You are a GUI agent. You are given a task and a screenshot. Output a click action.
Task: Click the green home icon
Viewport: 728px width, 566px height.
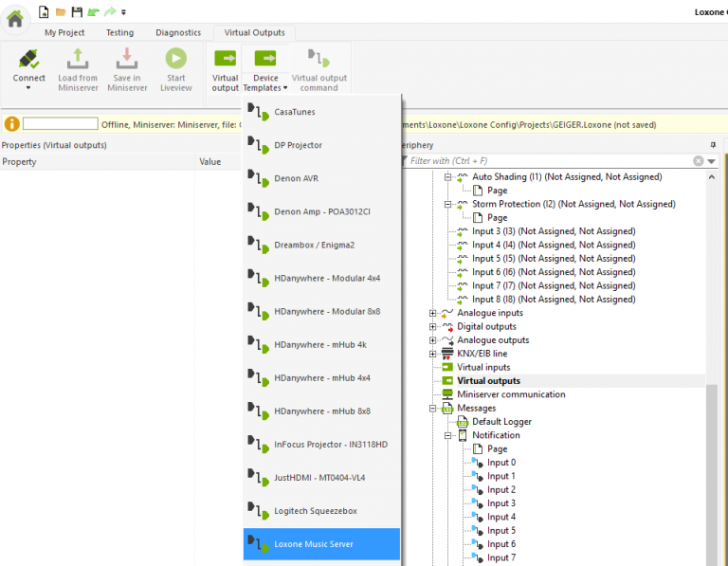(x=15, y=19)
